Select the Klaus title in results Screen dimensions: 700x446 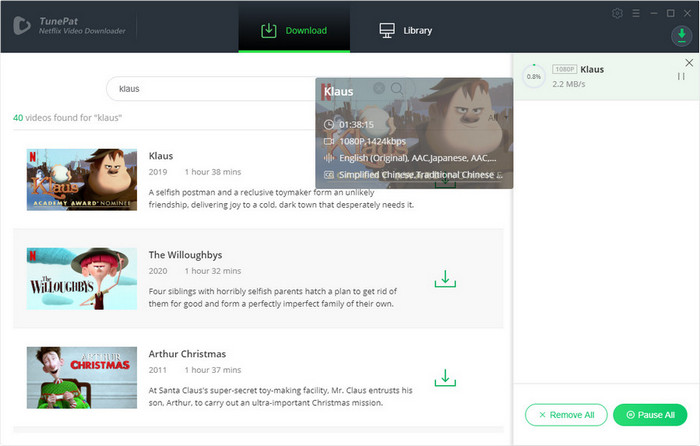[x=161, y=156]
